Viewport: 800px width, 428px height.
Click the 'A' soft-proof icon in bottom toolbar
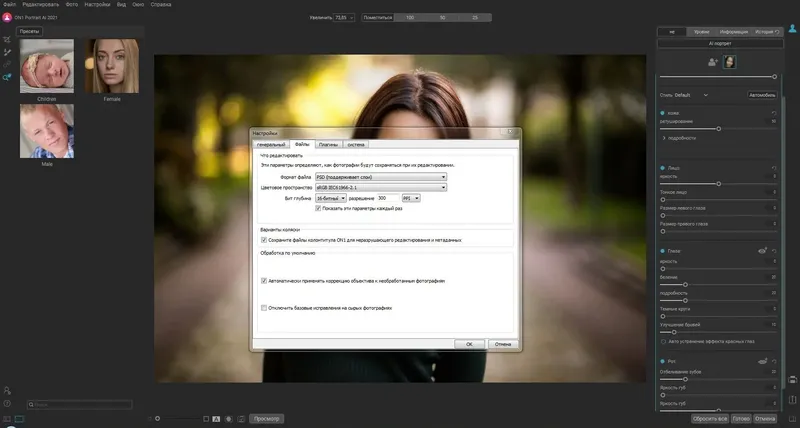(x=216, y=419)
